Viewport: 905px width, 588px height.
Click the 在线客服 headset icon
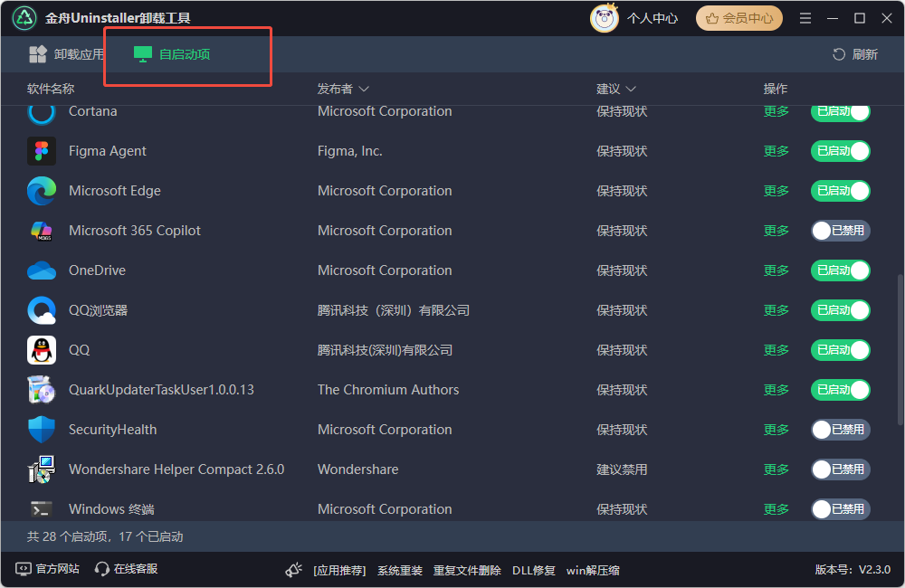pos(101,569)
